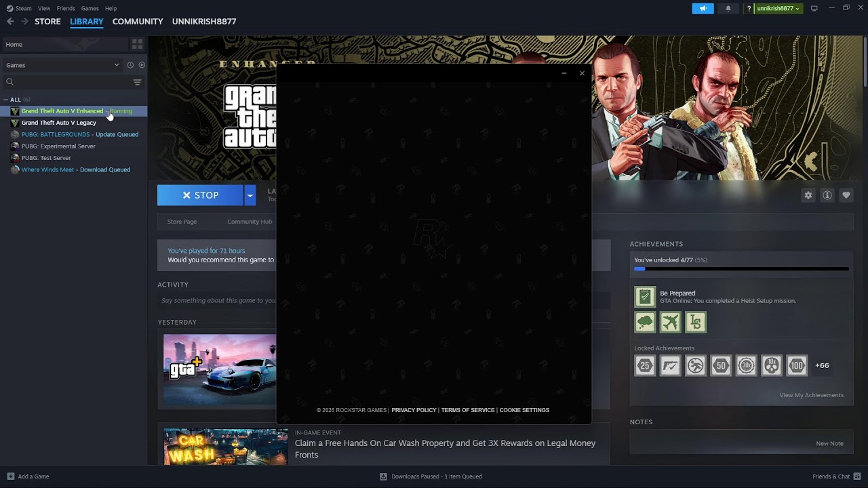Show ready-to-play games filter icon

tap(142, 65)
